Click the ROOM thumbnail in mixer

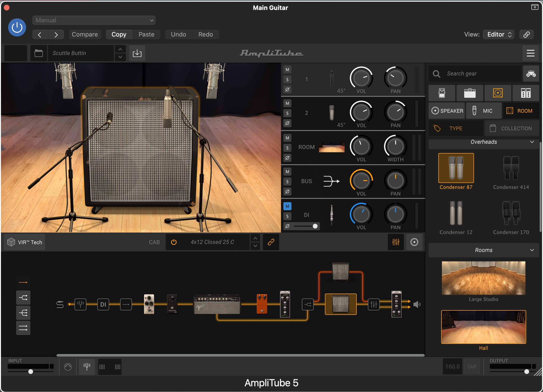pos(332,147)
